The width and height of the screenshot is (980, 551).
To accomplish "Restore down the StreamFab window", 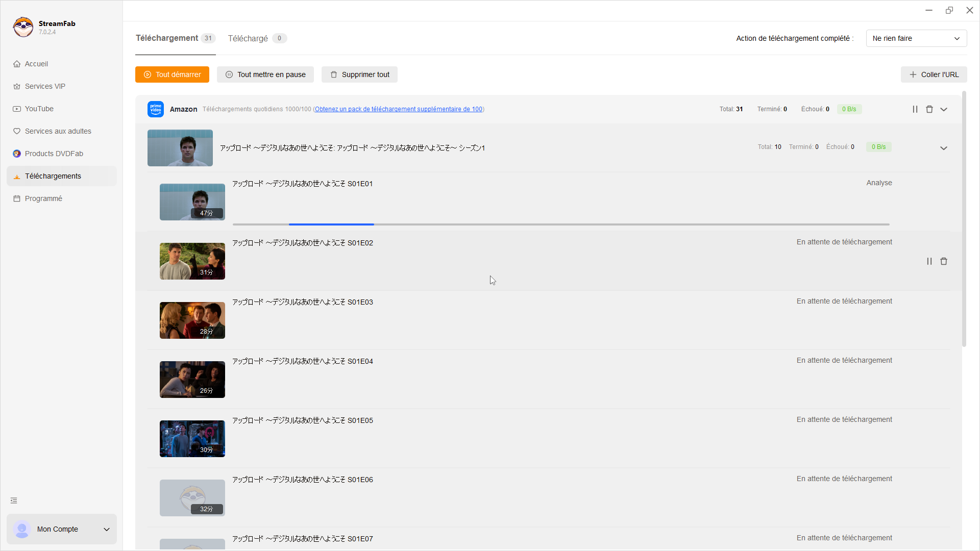I will [949, 10].
